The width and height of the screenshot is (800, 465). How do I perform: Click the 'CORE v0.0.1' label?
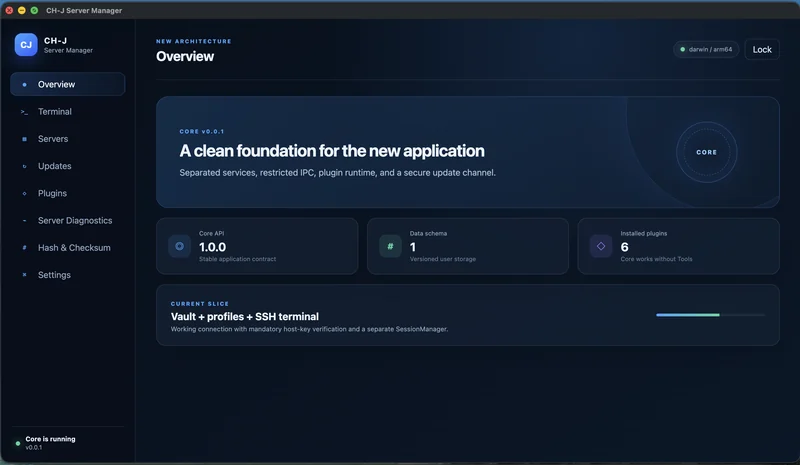point(202,132)
